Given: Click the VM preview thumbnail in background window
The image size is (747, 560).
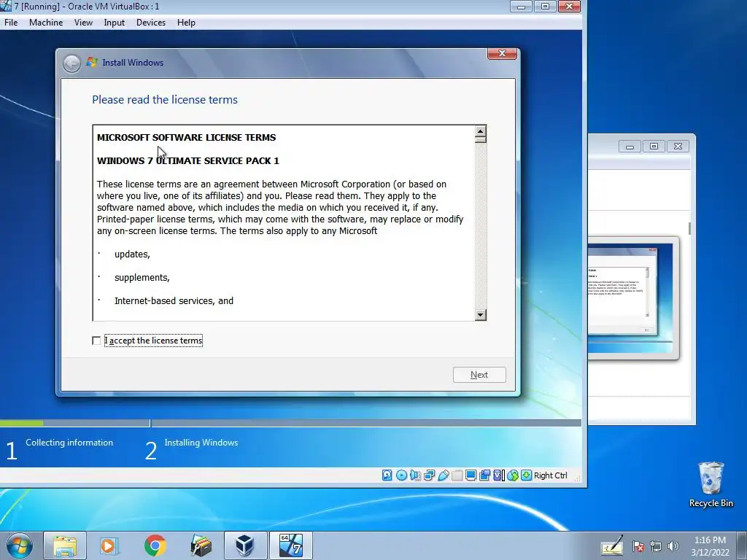Looking at the screenshot, I should [x=630, y=297].
